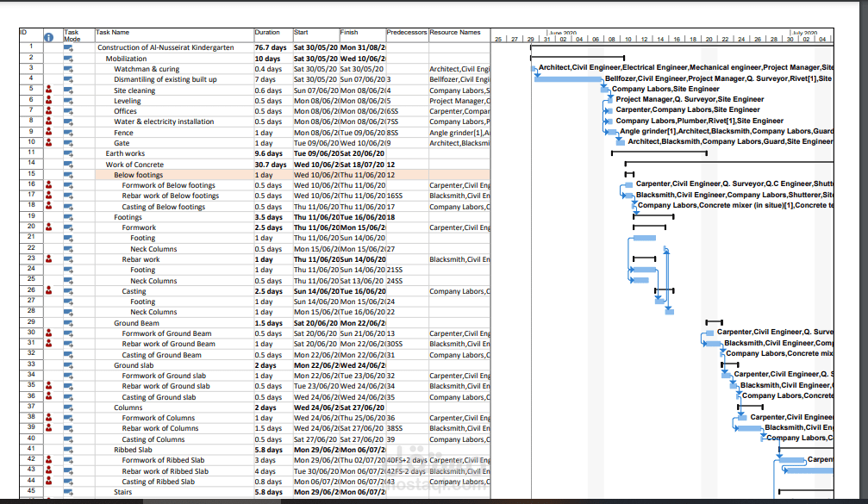
Task: Click predecessor '42FS-2 days' cell
Action: click(x=406, y=471)
